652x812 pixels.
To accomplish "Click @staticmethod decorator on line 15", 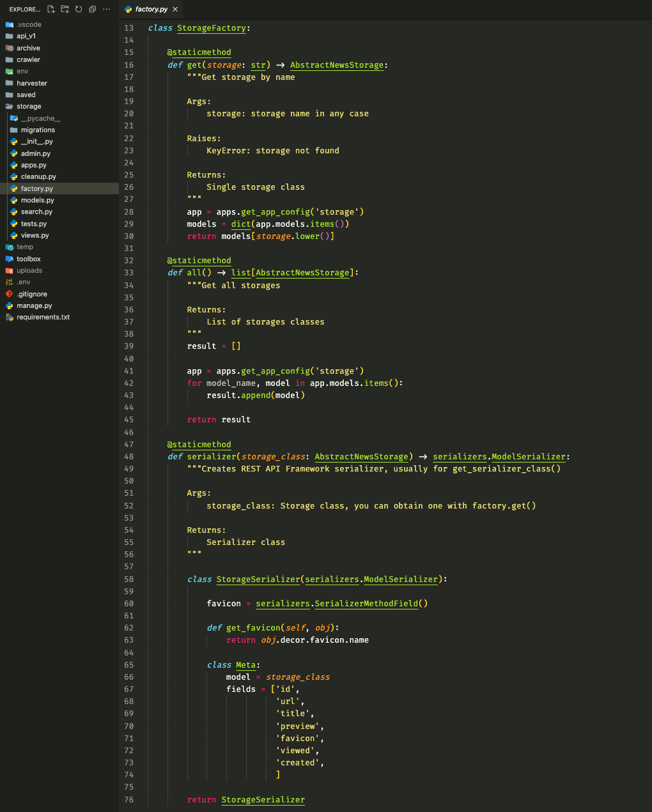I will (199, 52).
